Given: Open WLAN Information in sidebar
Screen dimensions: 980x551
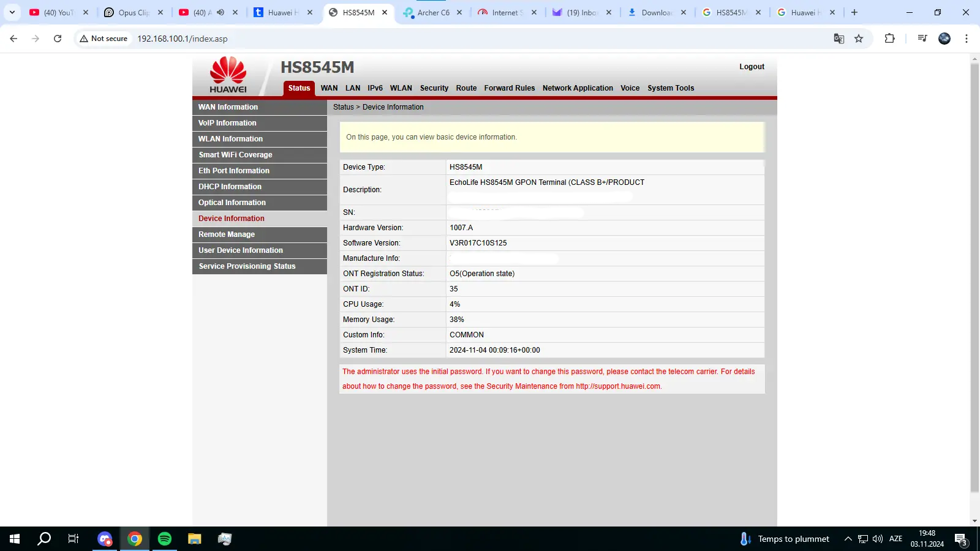Looking at the screenshot, I should click(x=260, y=139).
